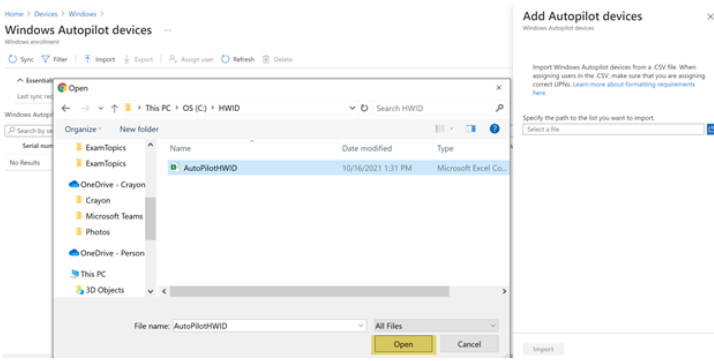Click New folder button
Viewport: 714px width, 361px height.
point(139,129)
